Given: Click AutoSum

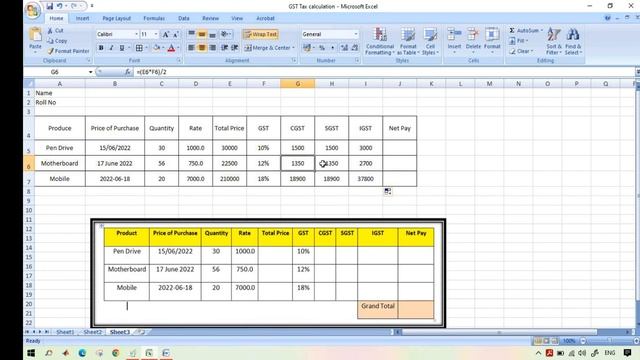Looking at the screenshot, I should pyautogui.click(x=526, y=31).
